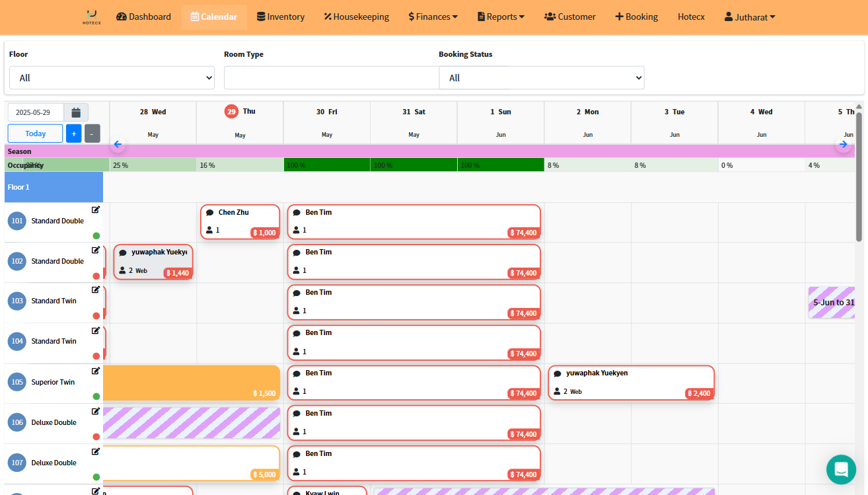This screenshot has width=868, height=495.
Task: Open the chat support widget
Action: [x=841, y=469]
